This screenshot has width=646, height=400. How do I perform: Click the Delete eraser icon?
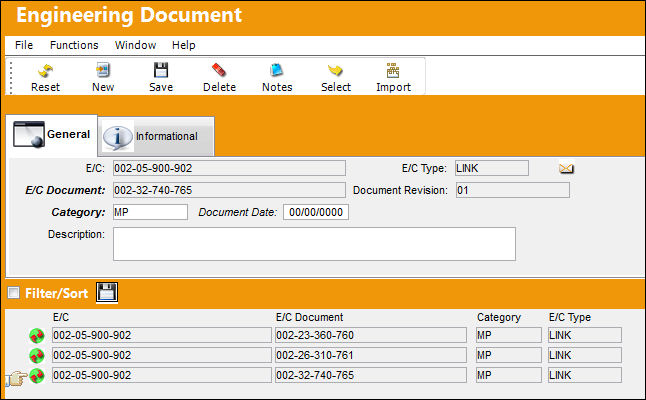(x=219, y=70)
